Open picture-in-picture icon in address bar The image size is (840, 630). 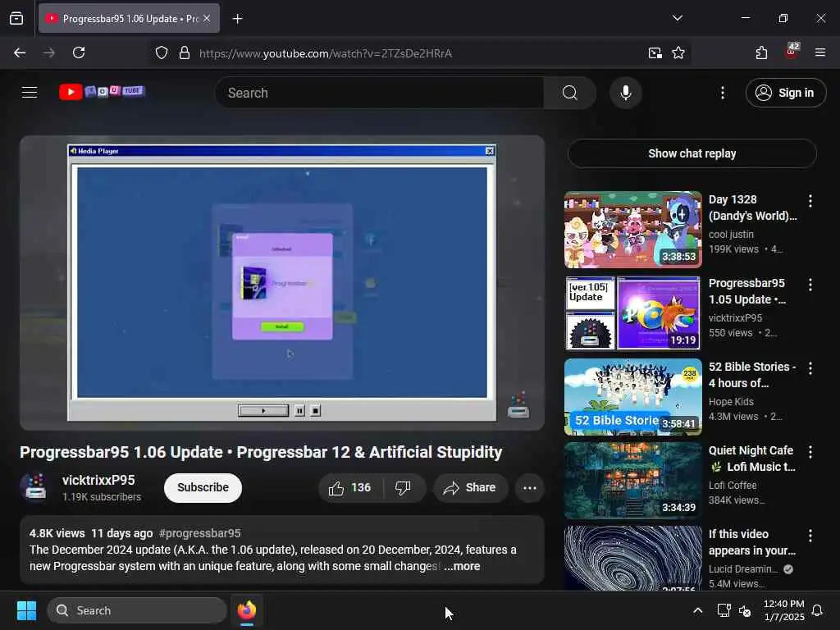(x=655, y=52)
